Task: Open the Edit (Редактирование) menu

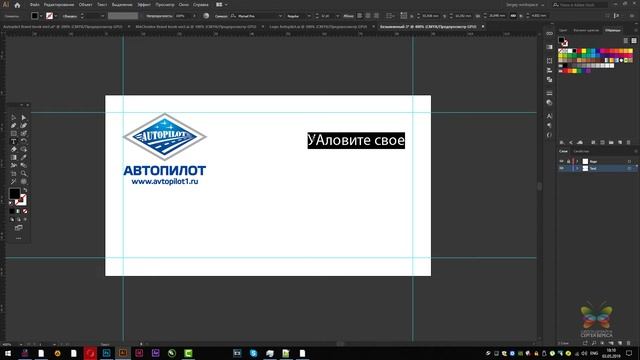Action: coord(59,4)
